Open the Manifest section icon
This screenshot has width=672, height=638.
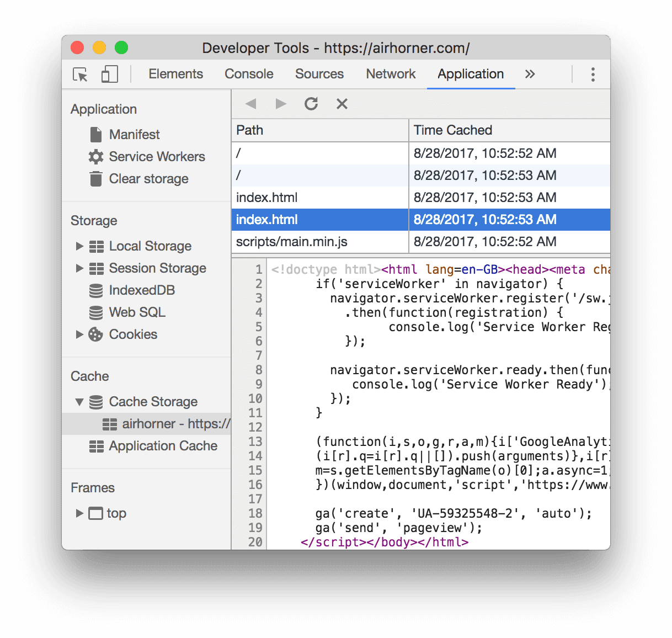coord(95,134)
